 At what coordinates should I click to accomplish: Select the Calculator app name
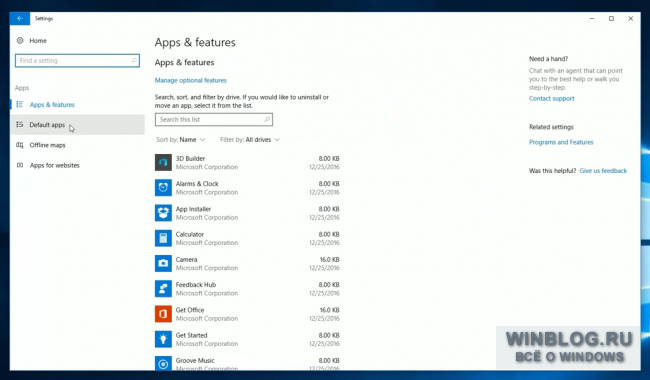coord(189,234)
